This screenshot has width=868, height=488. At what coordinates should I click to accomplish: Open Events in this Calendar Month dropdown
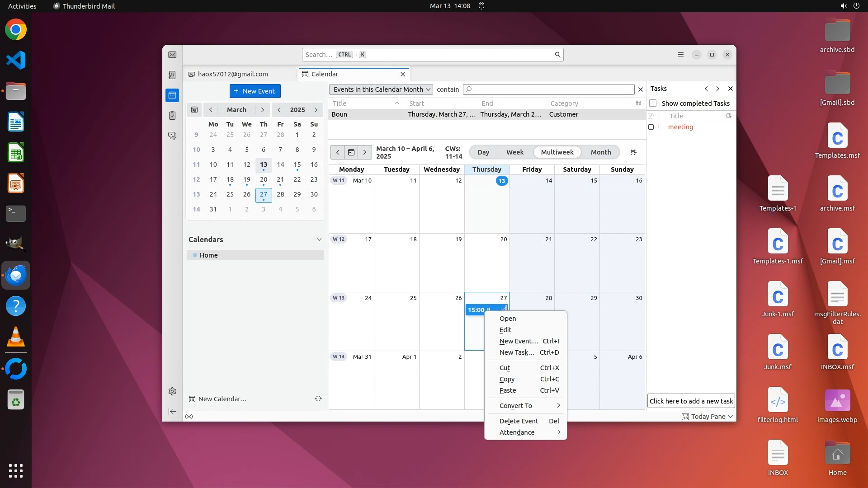[x=381, y=89]
